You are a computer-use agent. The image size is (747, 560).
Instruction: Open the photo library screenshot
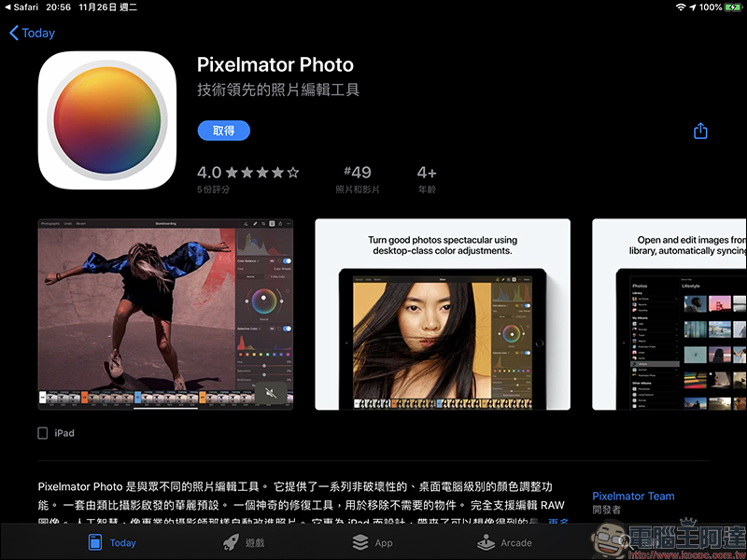pos(669,315)
